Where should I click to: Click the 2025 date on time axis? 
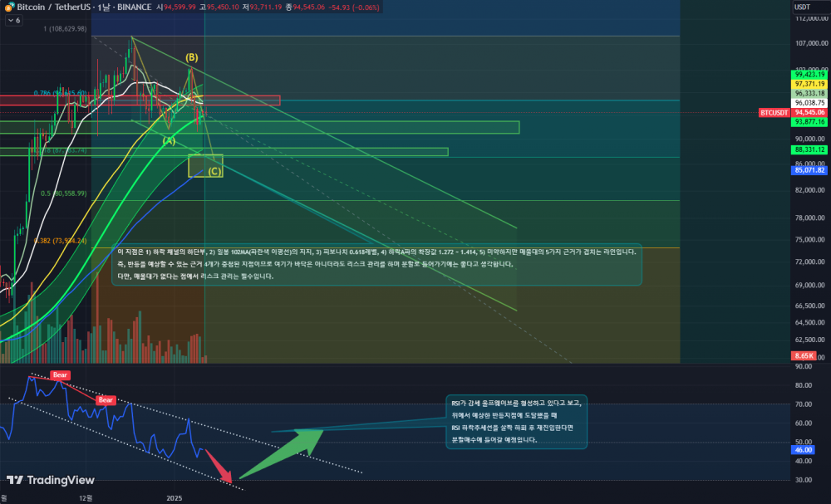tap(174, 497)
